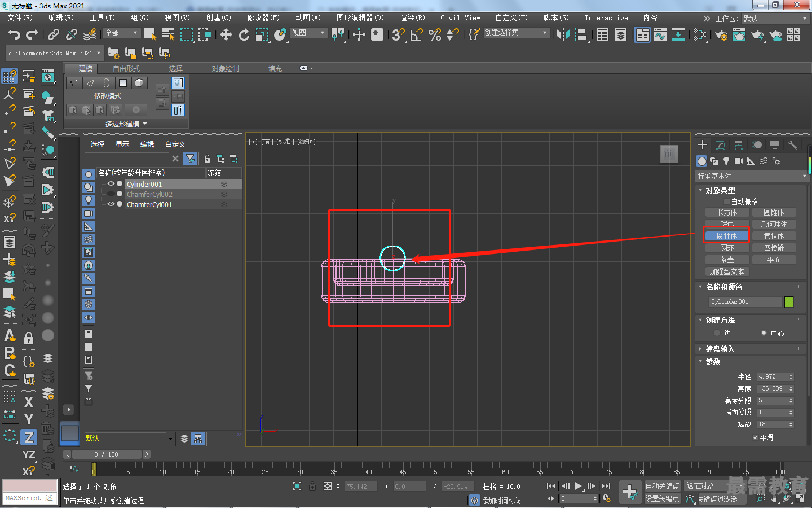Restrict to Z axis constraint

point(29,437)
